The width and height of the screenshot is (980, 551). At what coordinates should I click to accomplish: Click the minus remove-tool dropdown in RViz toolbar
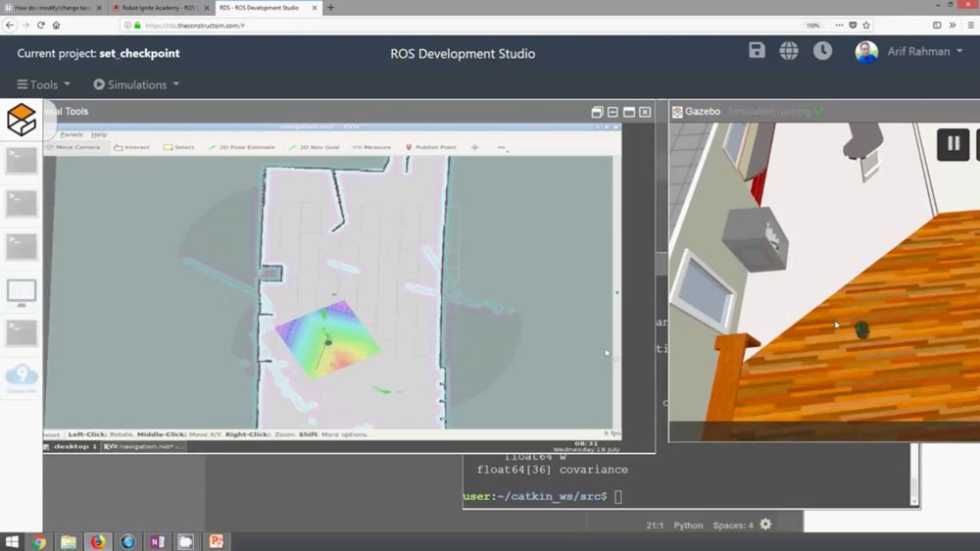click(502, 148)
